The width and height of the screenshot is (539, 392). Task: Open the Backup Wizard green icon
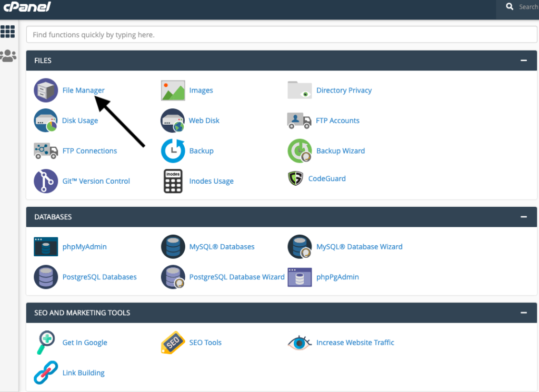tap(300, 151)
